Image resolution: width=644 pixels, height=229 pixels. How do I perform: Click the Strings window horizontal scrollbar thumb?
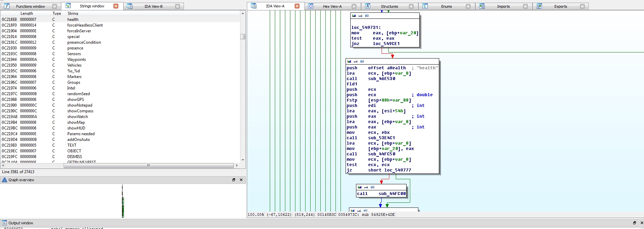pyautogui.click(x=149, y=165)
